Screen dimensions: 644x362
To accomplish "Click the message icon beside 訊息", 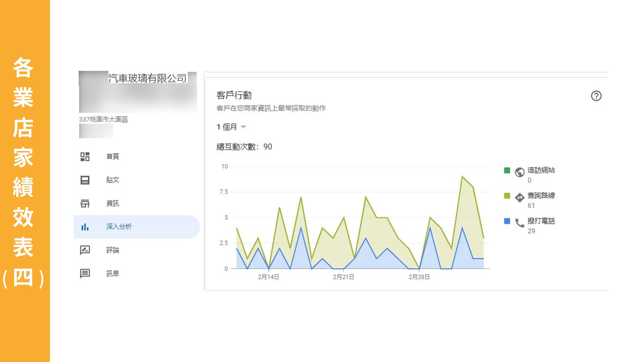I will (x=85, y=274).
